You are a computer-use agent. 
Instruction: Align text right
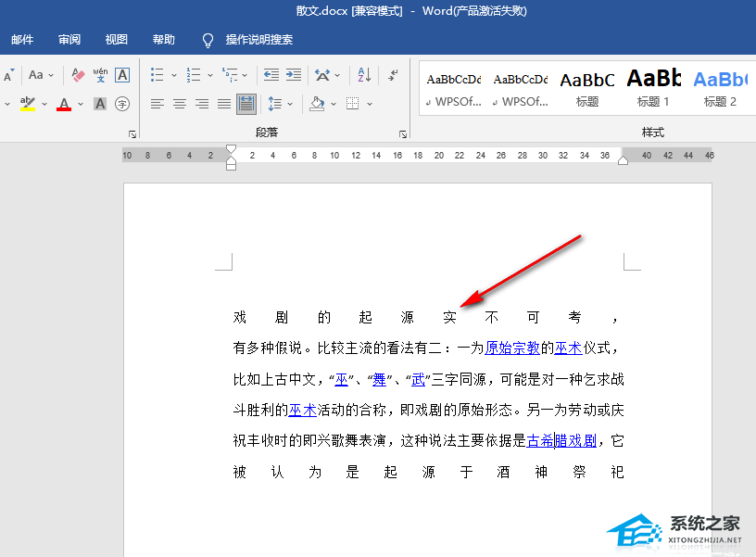pyautogui.click(x=202, y=104)
